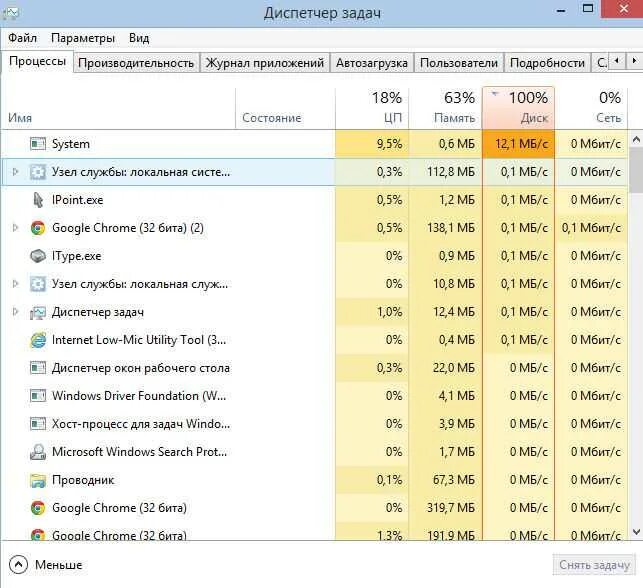643x588 pixels.
Task: Sort by the Диск 100% column header
Action: [x=518, y=109]
